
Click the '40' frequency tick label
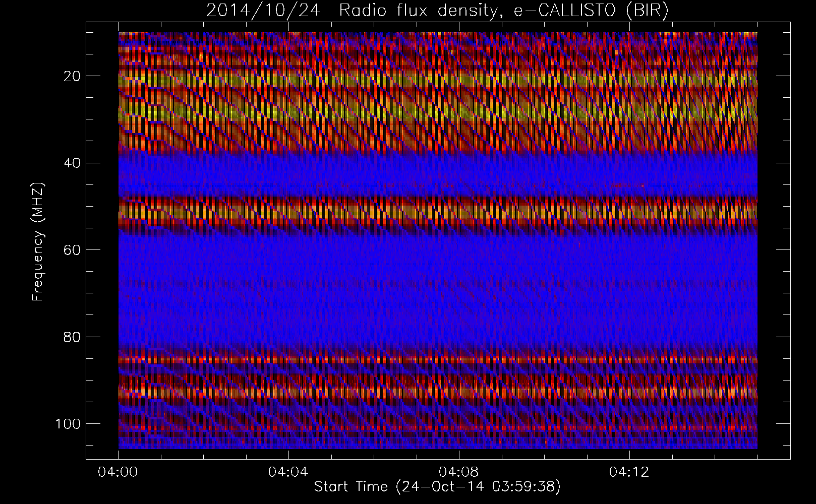pos(72,163)
